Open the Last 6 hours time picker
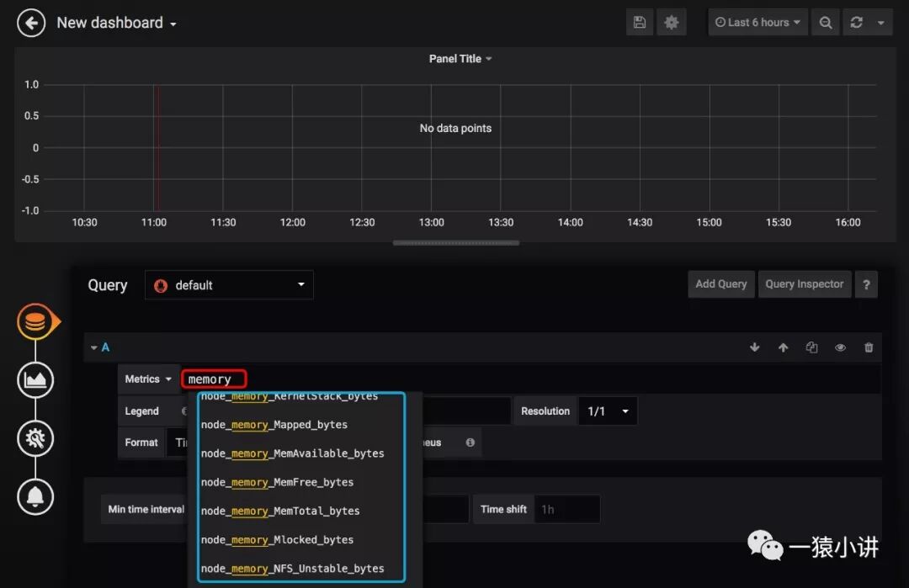Viewport: 909px width, 588px height. pyautogui.click(x=757, y=23)
